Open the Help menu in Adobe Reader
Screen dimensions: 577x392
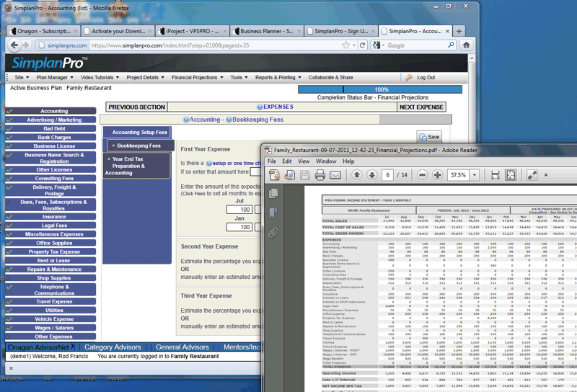(x=348, y=161)
